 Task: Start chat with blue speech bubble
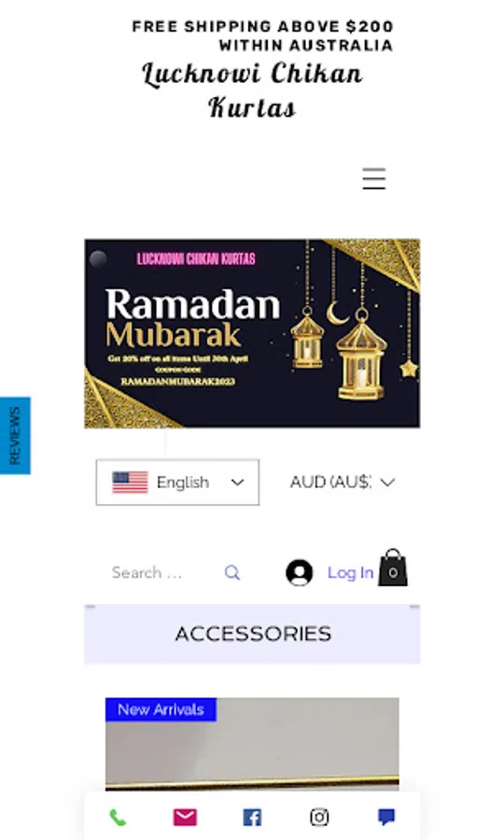pos(386,818)
